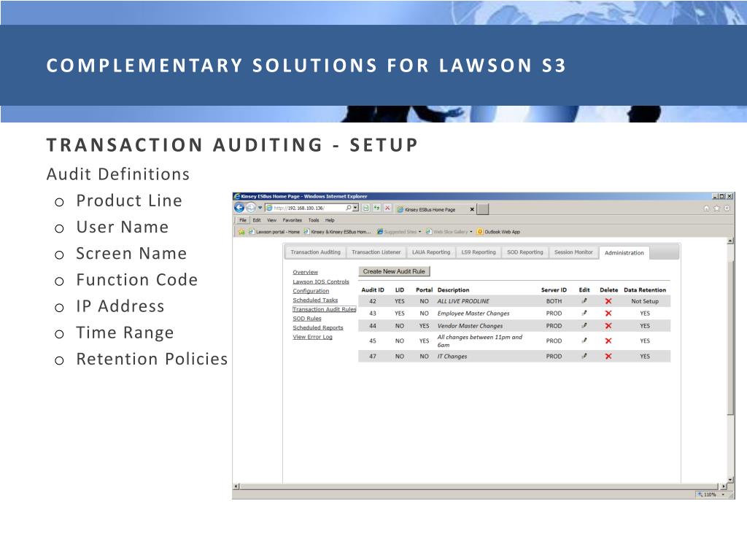Open the Lawson IOS Controls link
Screen dimensions: 747x560
321,281
